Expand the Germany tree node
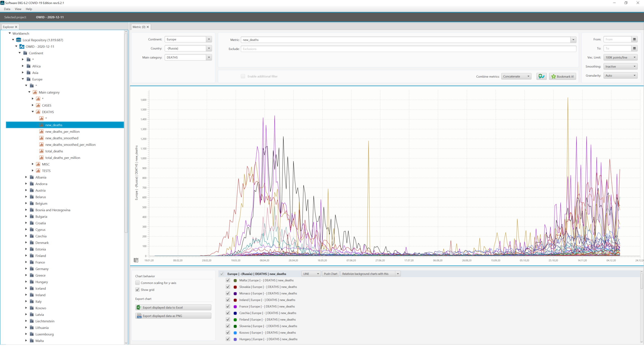Screen dimensions: 644x352 (x=26, y=269)
